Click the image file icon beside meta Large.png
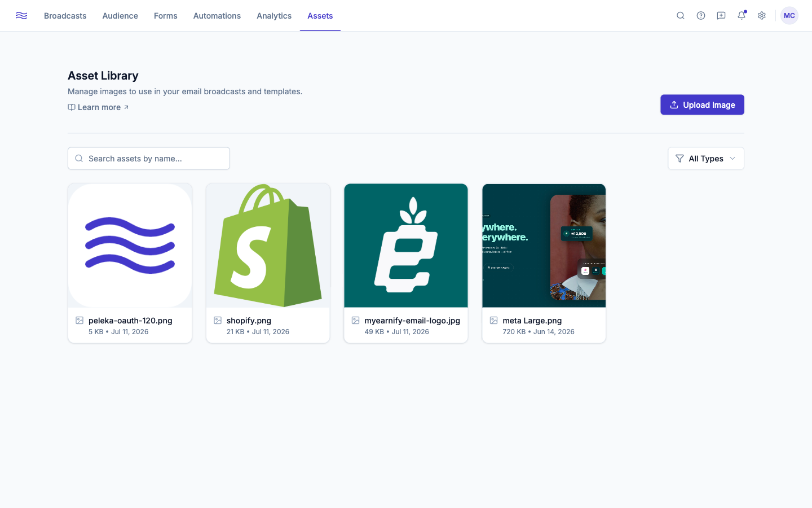This screenshot has width=812, height=508. pos(494,321)
